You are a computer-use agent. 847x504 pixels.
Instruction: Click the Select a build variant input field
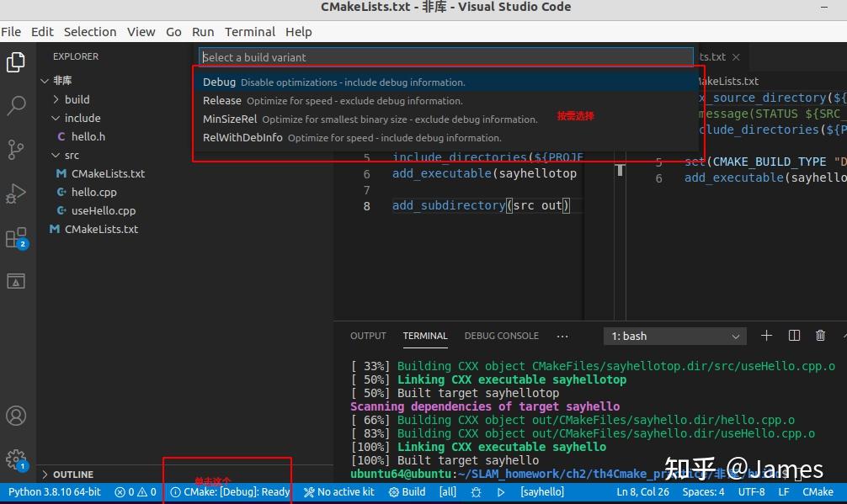pos(446,56)
